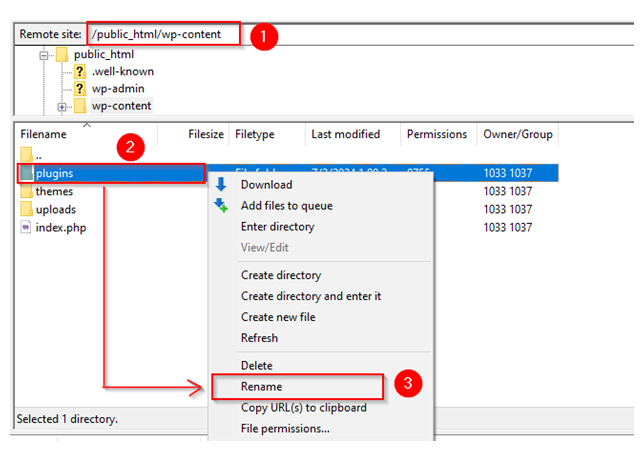This screenshot has width=644, height=461.
Task: Sort by Filesize column header
Action: (x=193, y=134)
